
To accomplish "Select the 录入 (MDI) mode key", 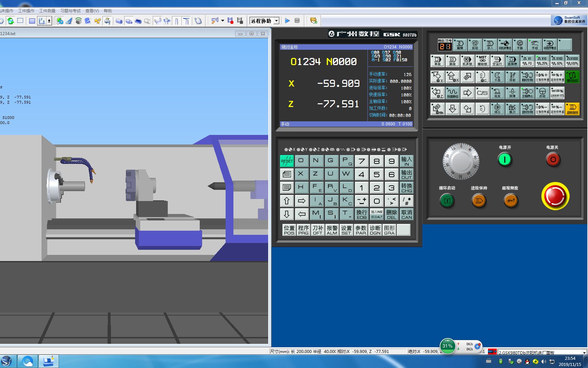I will coord(490,45).
